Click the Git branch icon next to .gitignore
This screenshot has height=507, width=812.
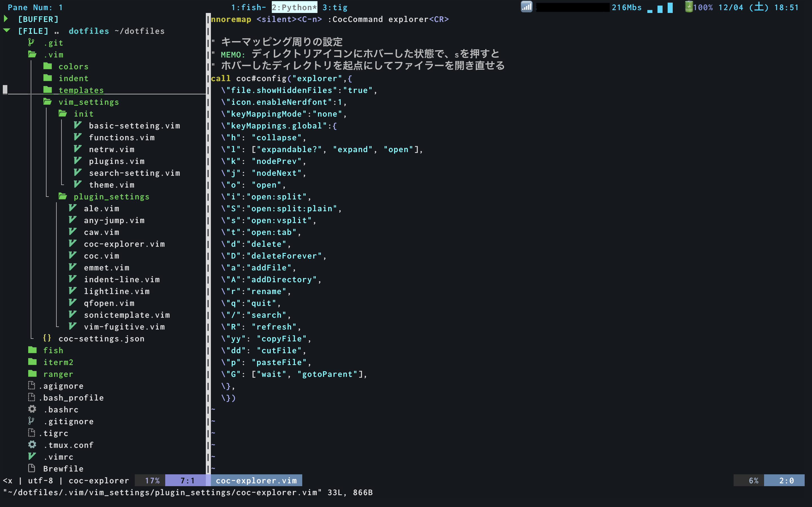pos(32,421)
